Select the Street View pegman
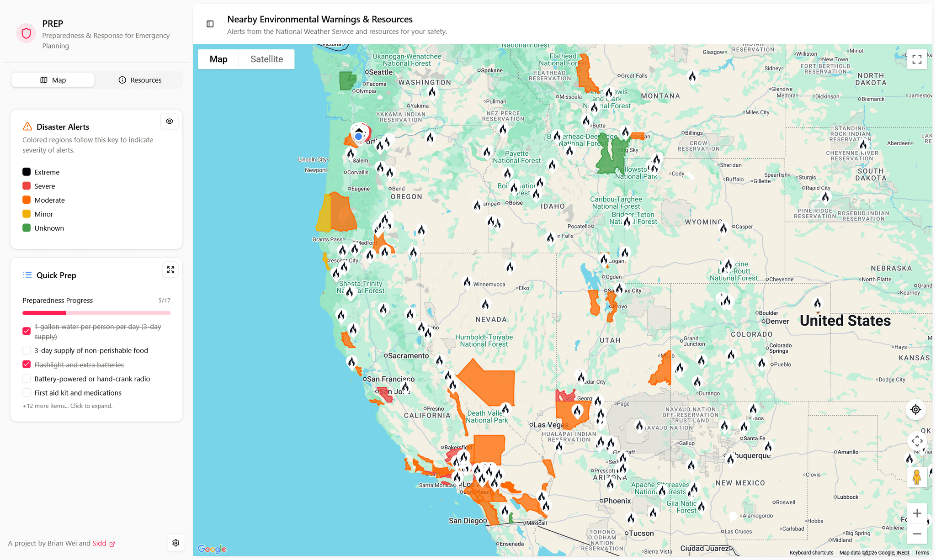This screenshot has height=560, width=936. (916, 477)
